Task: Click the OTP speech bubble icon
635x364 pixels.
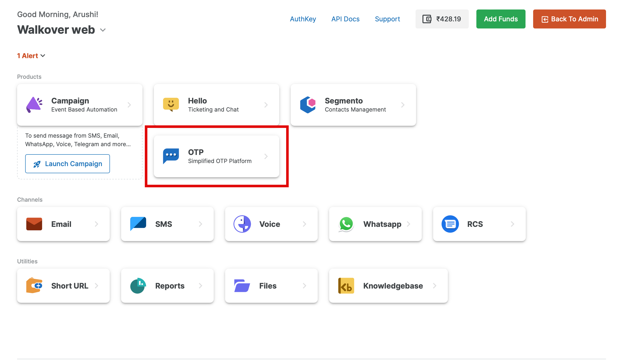Action: pyautogui.click(x=171, y=156)
